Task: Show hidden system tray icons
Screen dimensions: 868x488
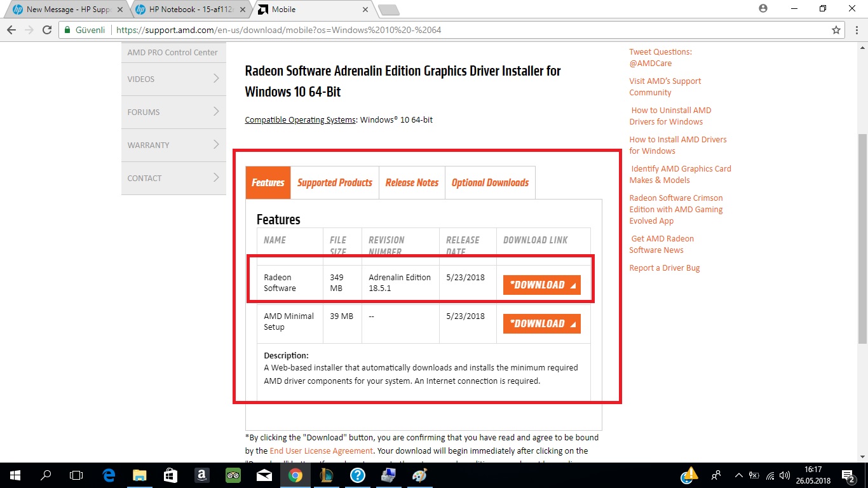Action: coord(738,475)
